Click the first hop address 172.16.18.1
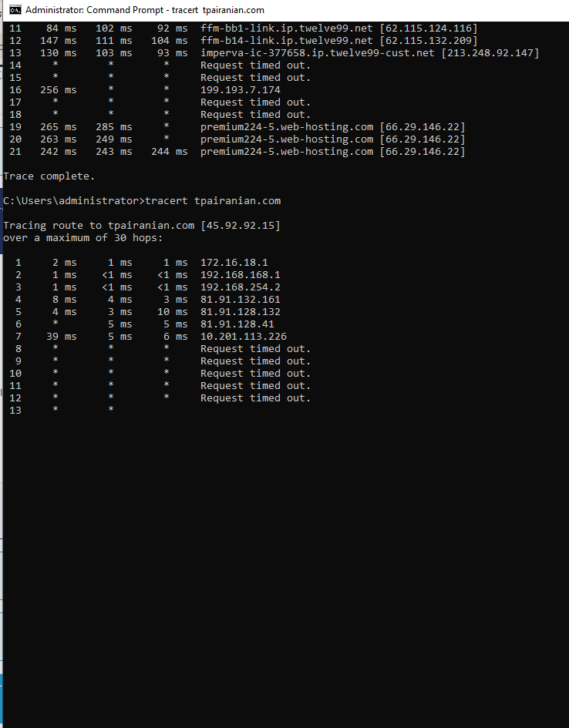The height and width of the screenshot is (728, 569). 234,263
